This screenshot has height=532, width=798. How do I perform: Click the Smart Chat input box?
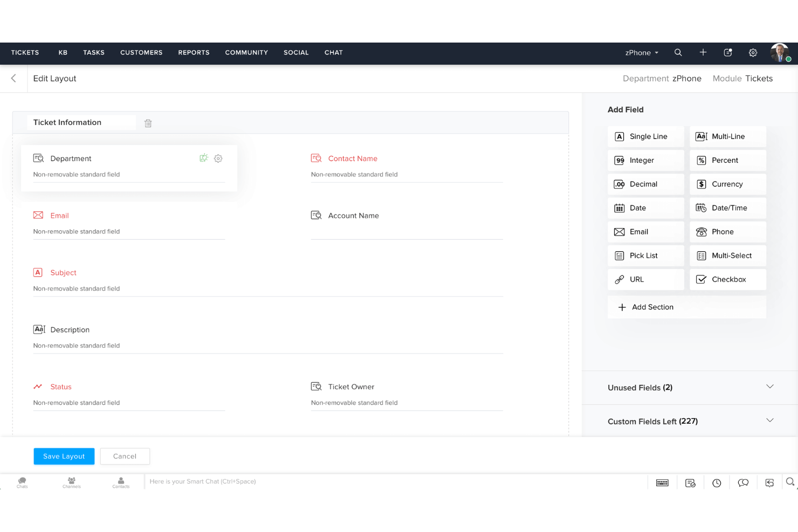396,482
